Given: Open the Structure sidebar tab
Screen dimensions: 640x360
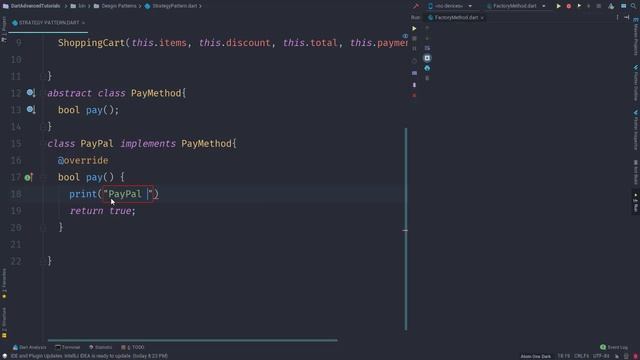Looking at the screenshot, I should tap(4, 322).
